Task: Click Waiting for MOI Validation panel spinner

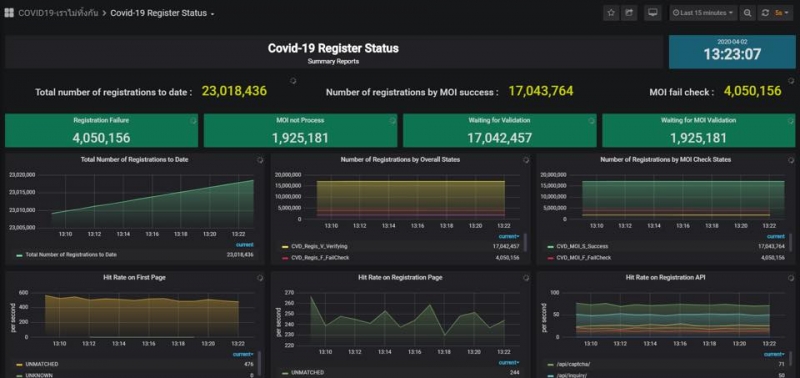Action: coord(791,121)
